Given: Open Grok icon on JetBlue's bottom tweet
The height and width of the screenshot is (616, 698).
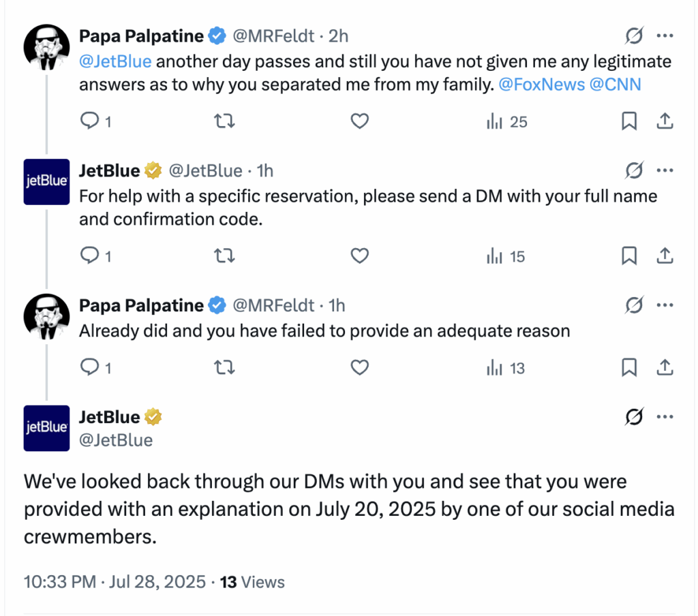Looking at the screenshot, I should pyautogui.click(x=634, y=417).
